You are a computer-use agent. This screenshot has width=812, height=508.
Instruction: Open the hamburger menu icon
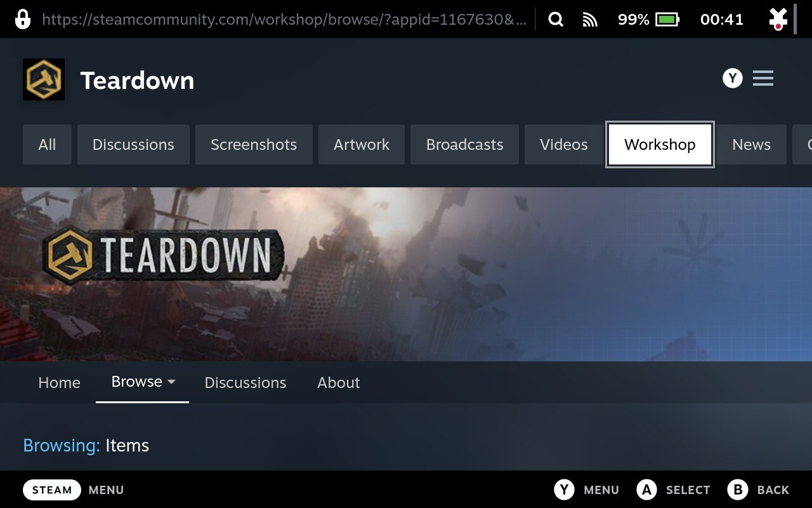[763, 79]
